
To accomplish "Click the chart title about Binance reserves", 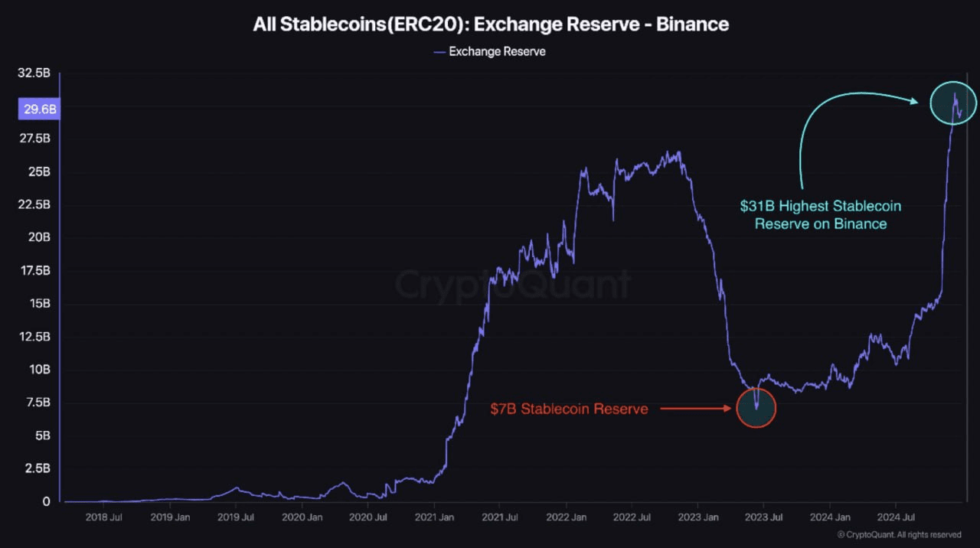I will (x=491, y=24).
